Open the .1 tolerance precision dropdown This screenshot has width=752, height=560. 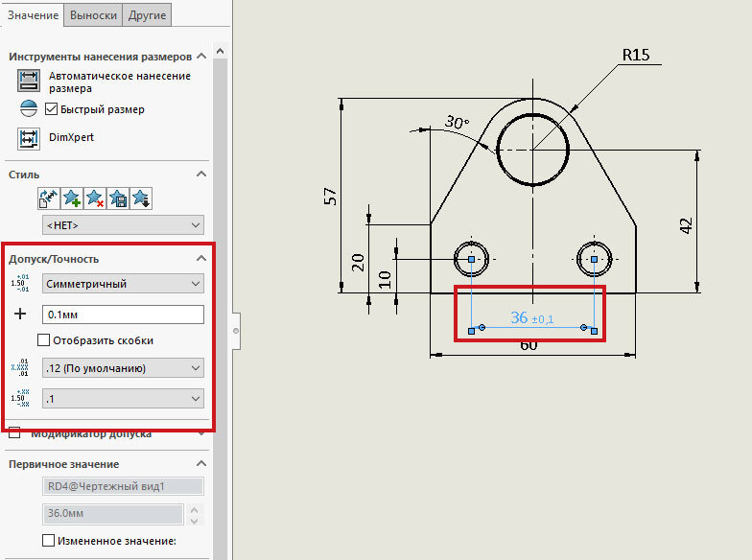[123, 399]
